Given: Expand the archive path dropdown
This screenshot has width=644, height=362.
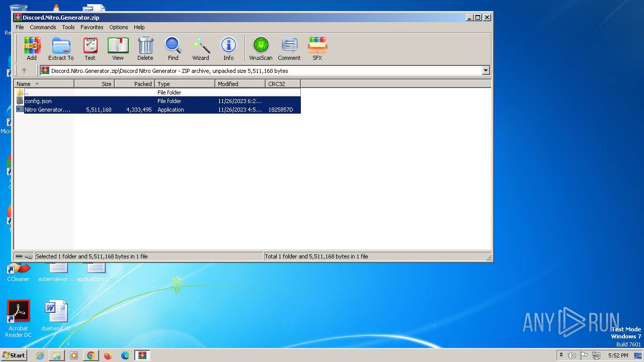Looking at the screenshot, I should tap(486, 71).
